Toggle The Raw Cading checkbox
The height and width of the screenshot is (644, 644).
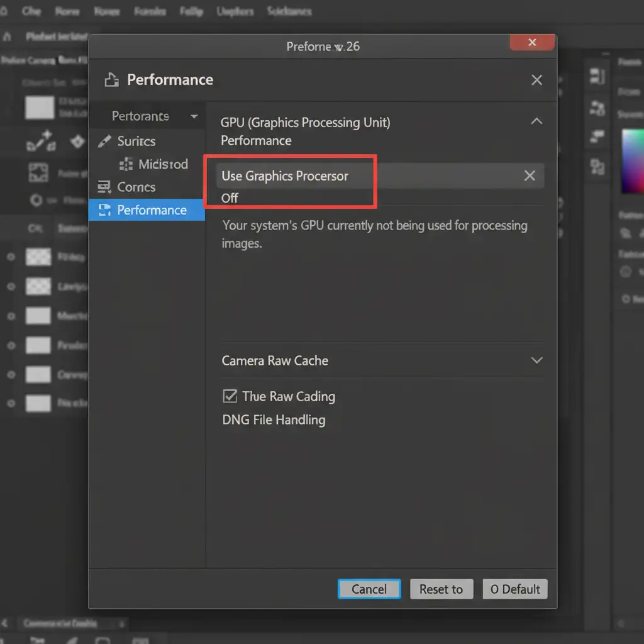(230, 396)
